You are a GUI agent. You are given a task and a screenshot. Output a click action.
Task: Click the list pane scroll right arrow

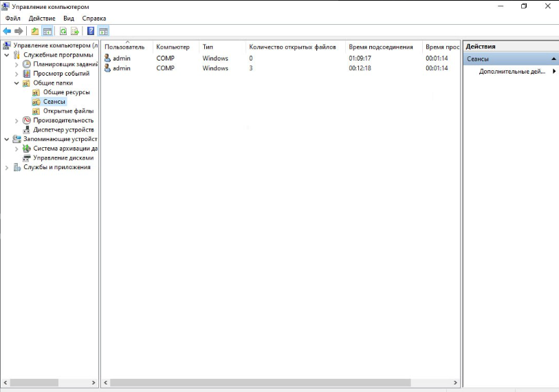pyautogui.click(x=455, y=383)
